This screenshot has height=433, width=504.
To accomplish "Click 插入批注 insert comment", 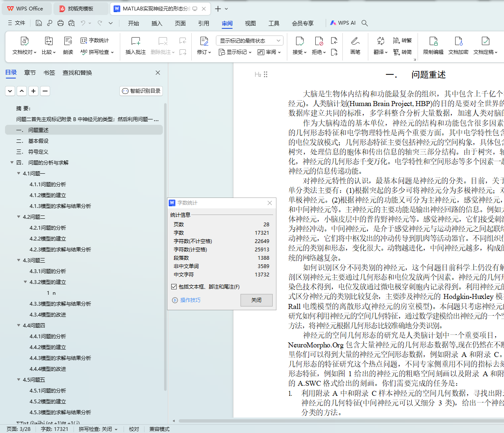I will pyautogui.click(x=136, y=46).
